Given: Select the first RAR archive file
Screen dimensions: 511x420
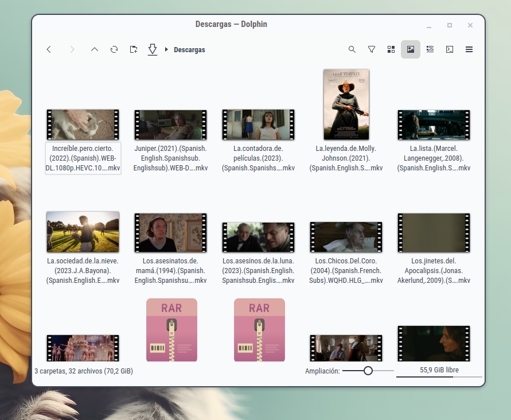Looking at the screenshot, I should pyautogui.click(x=171, y=330).
